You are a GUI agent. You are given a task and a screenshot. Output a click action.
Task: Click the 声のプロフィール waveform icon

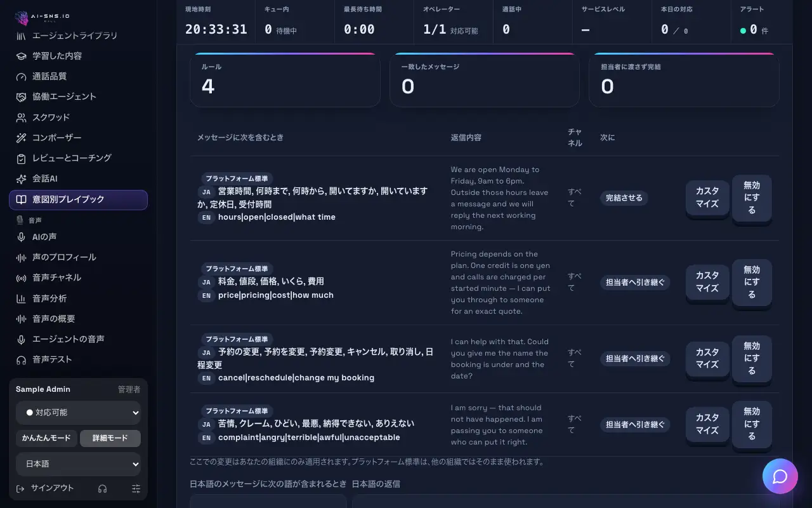point(21,257)
